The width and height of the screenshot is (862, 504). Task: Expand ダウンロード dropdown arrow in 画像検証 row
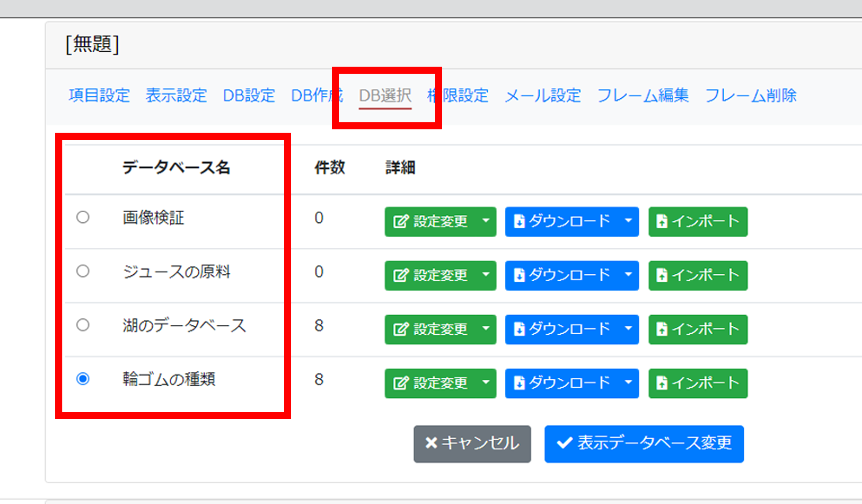(x=628, y=221)
